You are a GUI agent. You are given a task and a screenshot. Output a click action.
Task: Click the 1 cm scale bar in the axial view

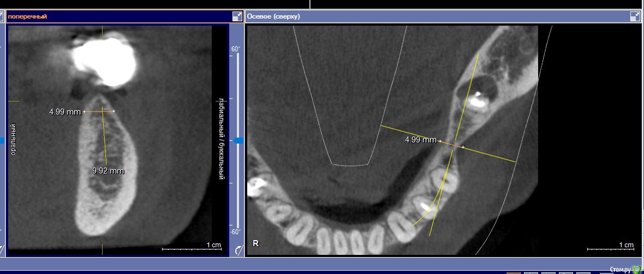click(610, 249)
